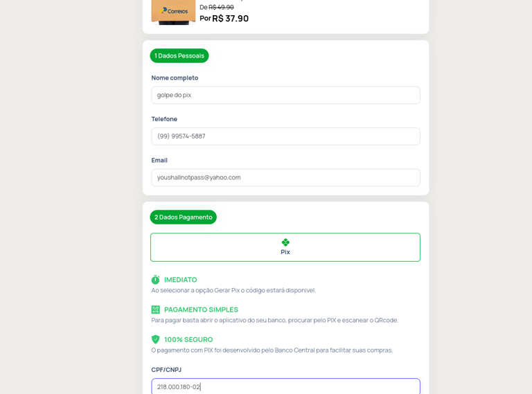The image size is (532, 394).
Task: Click the Nome completo field label
Action: (175, 78)
